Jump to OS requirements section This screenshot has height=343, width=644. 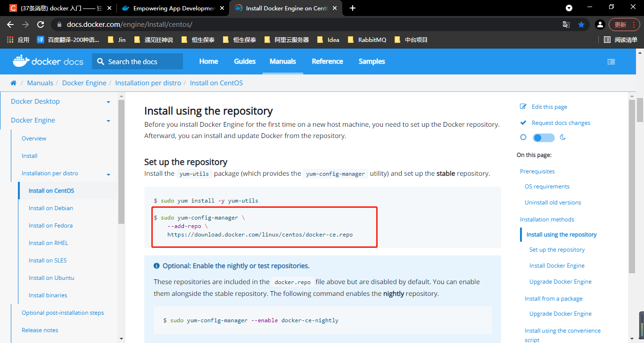point(547,187)
